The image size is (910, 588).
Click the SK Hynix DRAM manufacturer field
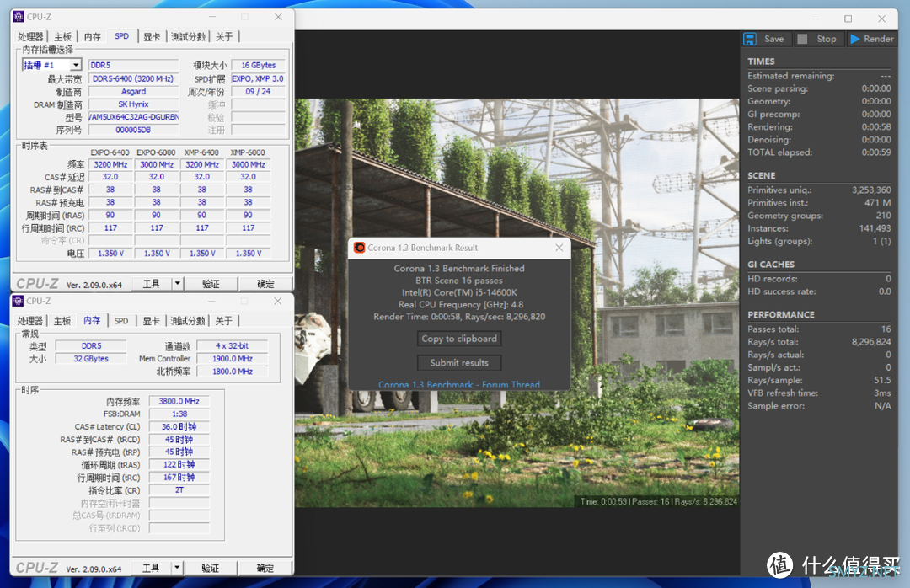[x=133, y=104]
